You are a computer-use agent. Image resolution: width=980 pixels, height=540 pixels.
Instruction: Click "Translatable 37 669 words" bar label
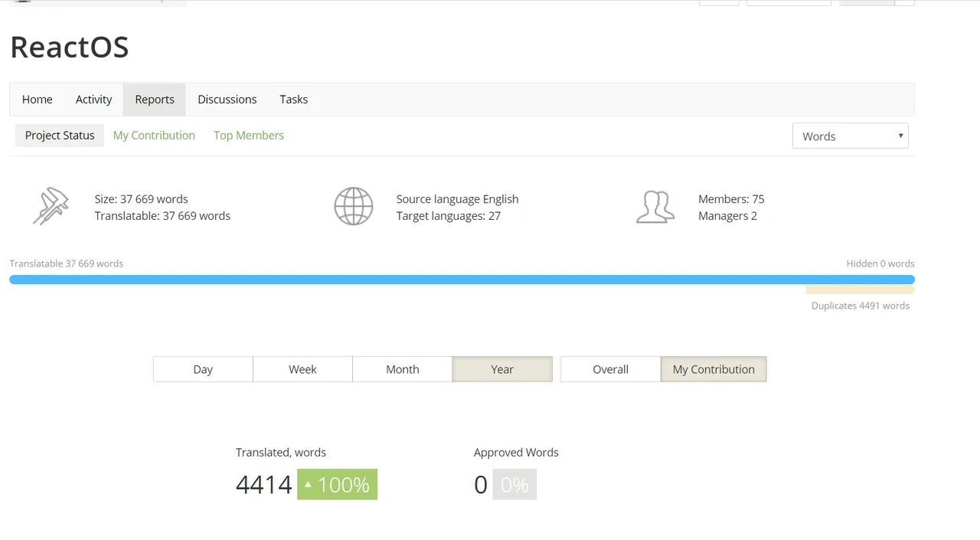[x=67, y=263]
